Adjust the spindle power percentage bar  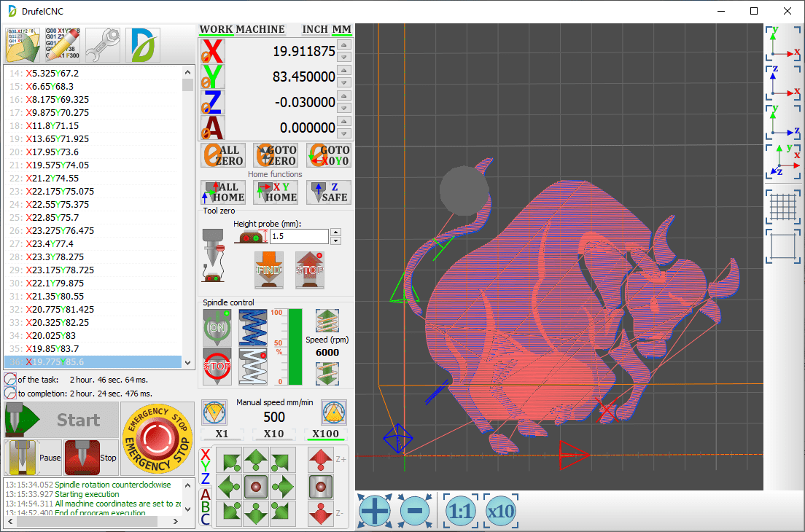295,347
